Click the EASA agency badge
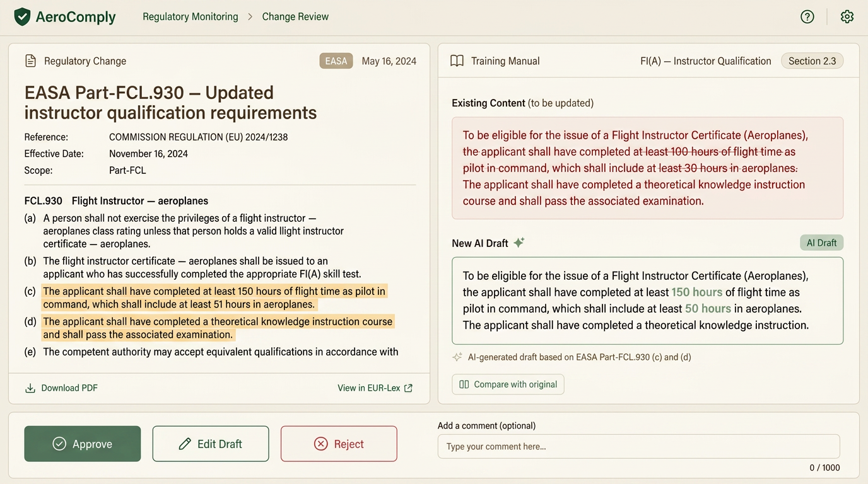 (x=336, y=61)
